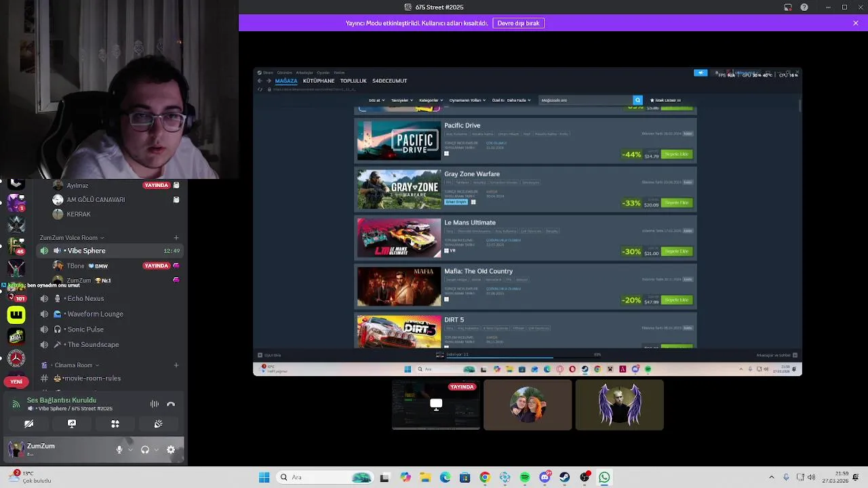This screenshot has height=488, width=868.
Task: Join the Waveform Lounge voice channel
Action: (110, 314)
